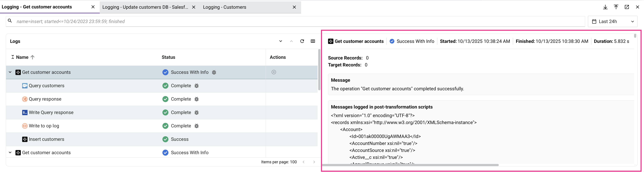Image resolution: width=644 pixels, height=172 pixels.
Task: Collapse all rows icon beside Name header
Action: pos(12,57)
